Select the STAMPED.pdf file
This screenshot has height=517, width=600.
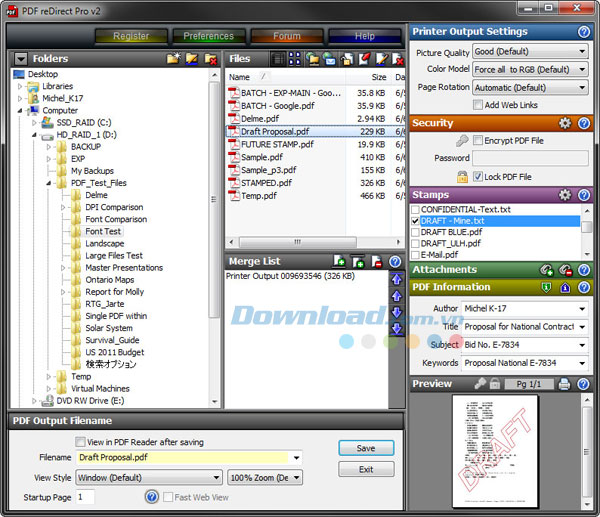coord(266,183)
